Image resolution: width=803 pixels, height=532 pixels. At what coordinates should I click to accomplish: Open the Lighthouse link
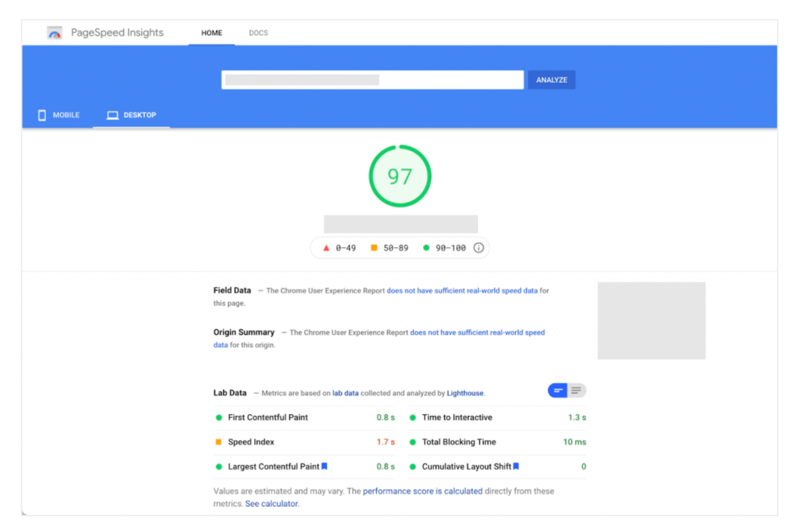[465, 393]
